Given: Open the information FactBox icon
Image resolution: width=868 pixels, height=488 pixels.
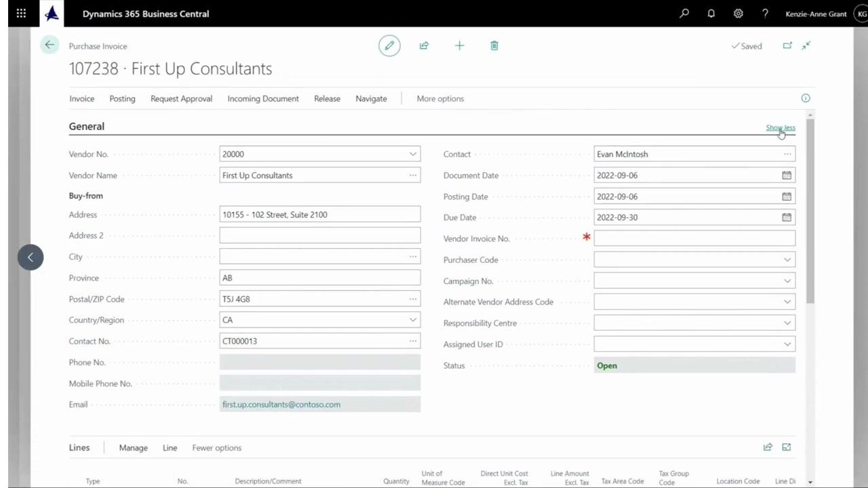Looking at the screenshot, I should [806, 98].
